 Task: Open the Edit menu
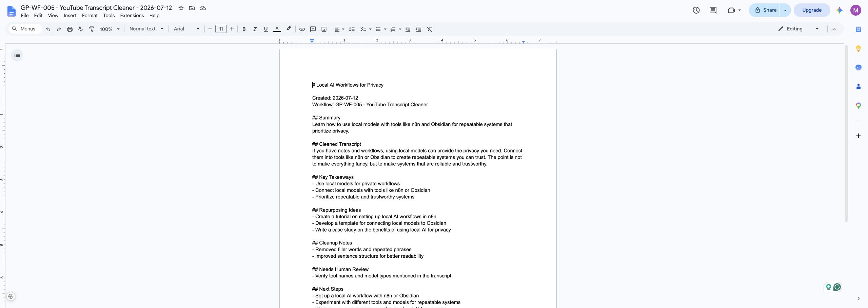[38, 16]
